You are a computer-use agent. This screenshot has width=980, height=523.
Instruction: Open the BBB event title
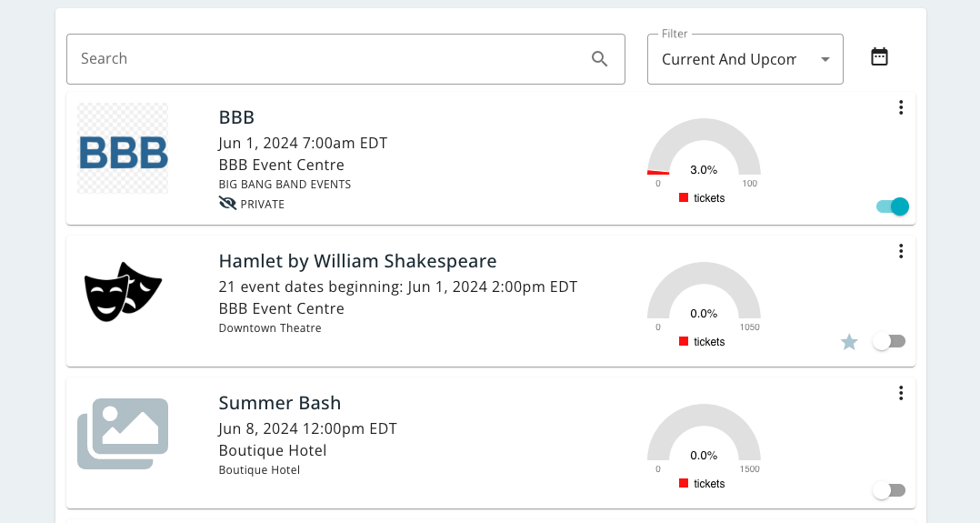coord(236,117)
